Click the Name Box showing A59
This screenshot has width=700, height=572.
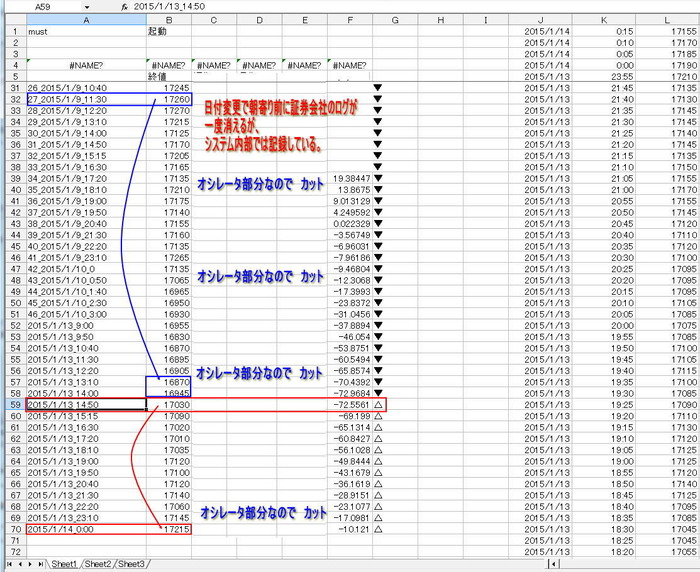(x=43, y=7)
